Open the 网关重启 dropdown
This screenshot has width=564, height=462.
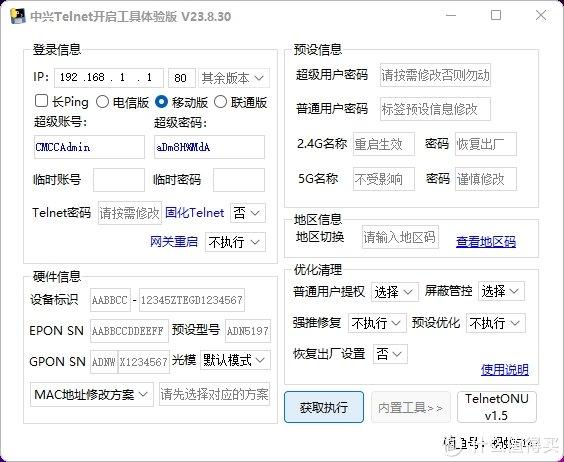click(235, 242)
